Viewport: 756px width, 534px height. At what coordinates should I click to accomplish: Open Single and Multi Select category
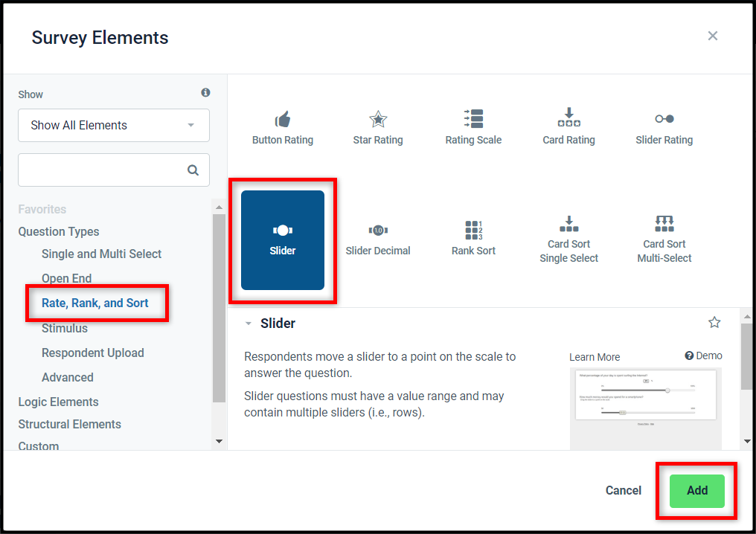click(101, 254)
